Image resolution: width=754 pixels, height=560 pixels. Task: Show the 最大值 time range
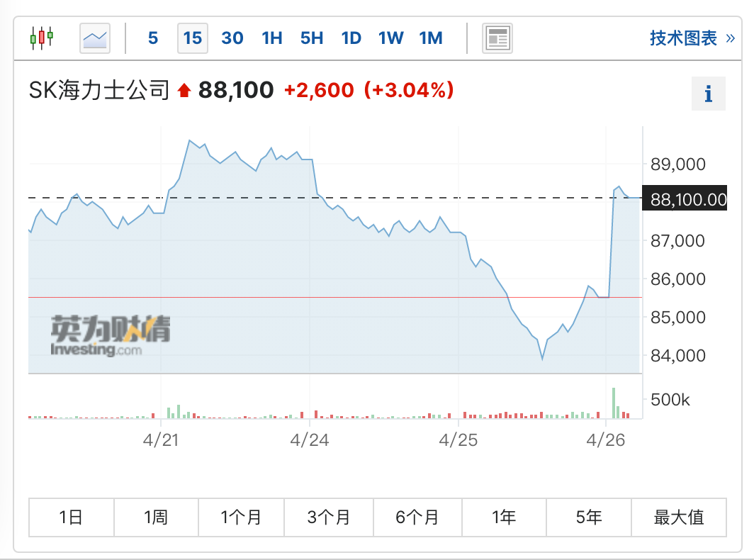(x=678, y=517)
